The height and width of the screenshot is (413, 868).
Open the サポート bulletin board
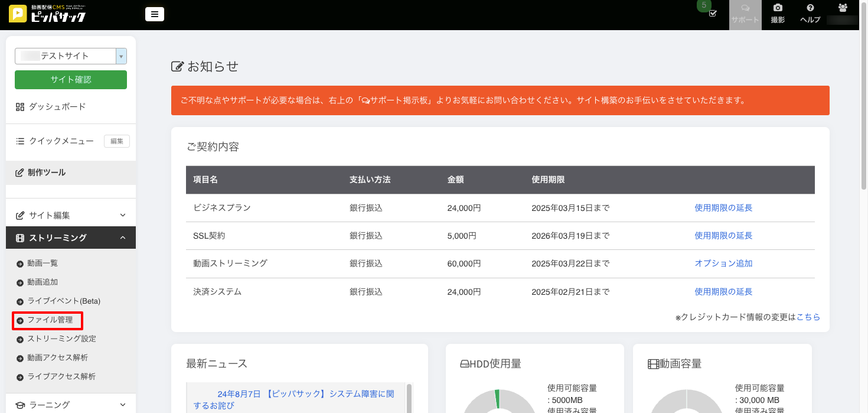click(745, 15)
